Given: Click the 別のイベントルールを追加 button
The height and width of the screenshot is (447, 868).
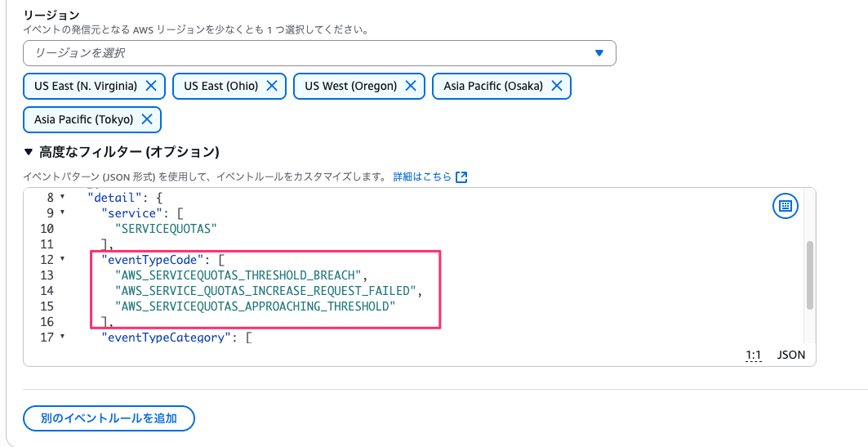Looking at the screenshot, I should pyautogui.click(x=109, y=418).
